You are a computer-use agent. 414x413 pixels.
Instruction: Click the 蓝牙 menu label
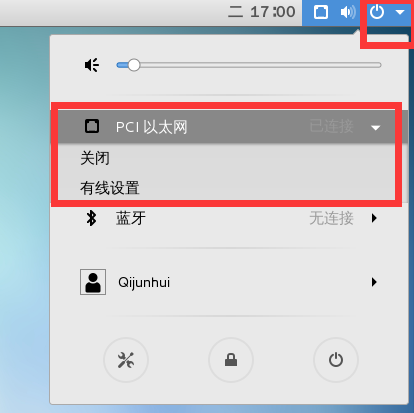point(131,218)
